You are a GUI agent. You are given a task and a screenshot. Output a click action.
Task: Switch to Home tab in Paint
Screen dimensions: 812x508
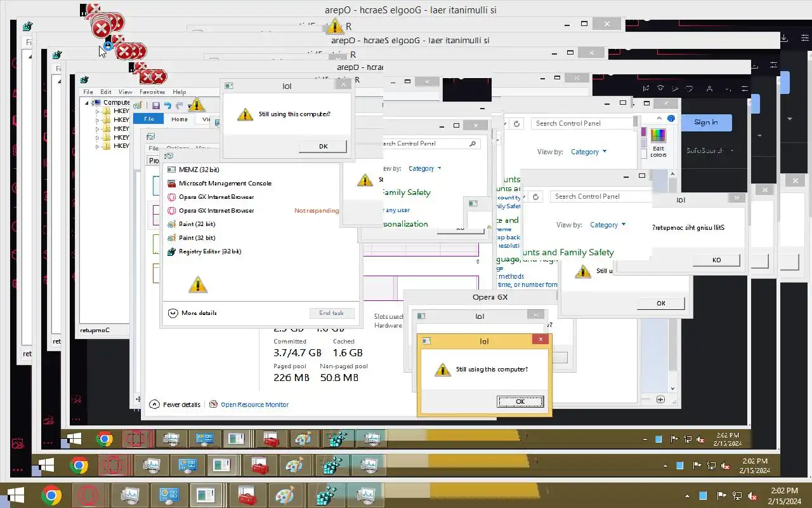coord(180,119)
